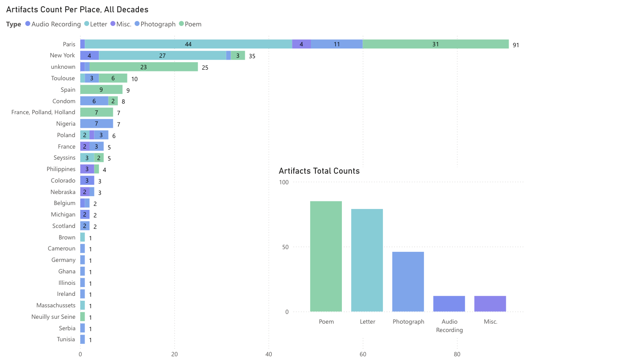Click the Misc. legend color dot
This screenshot has width=644, height=362.
tap(113, 24)
